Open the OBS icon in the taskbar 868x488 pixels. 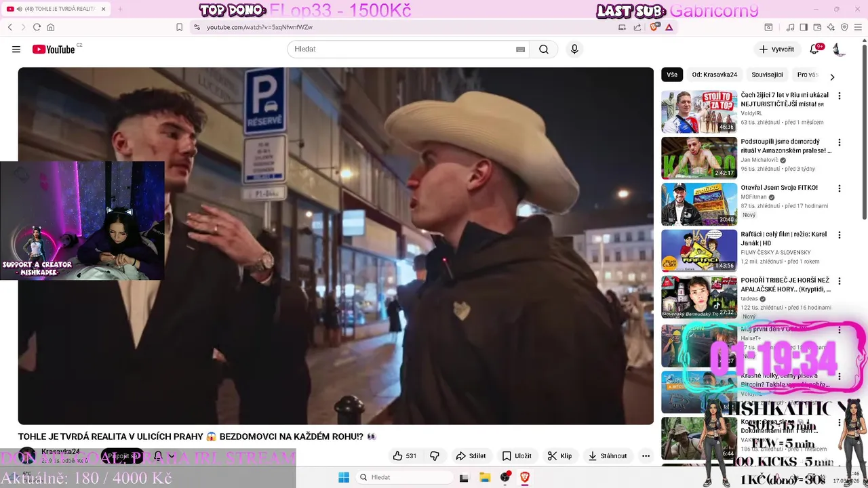[x=505, y=477]
